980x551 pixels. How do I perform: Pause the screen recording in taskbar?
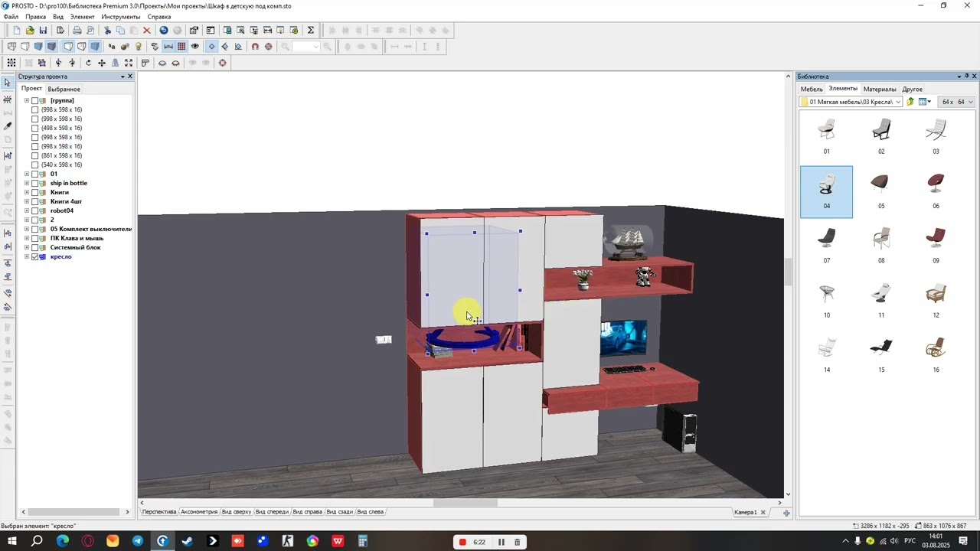[501, 542]
